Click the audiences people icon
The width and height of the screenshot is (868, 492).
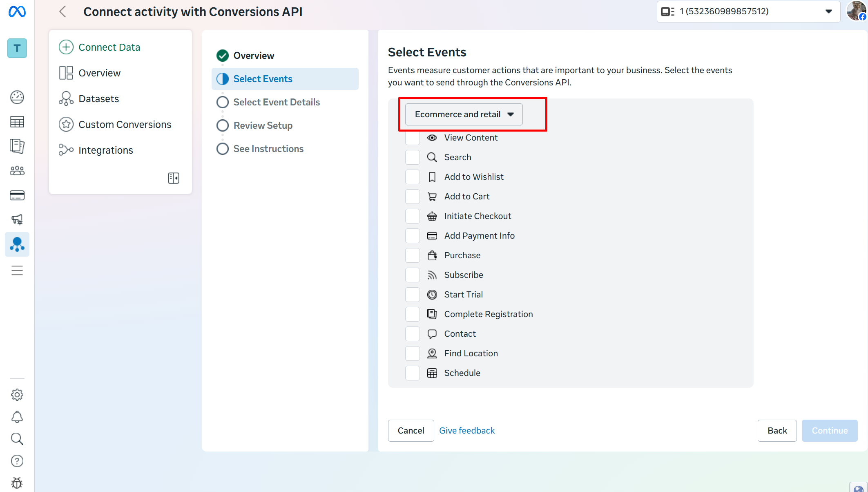point(17,171)
